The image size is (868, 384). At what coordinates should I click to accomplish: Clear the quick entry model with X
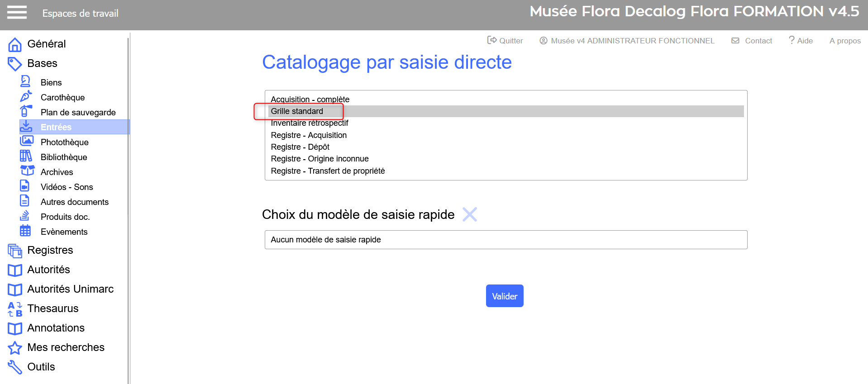pos(469,214)
